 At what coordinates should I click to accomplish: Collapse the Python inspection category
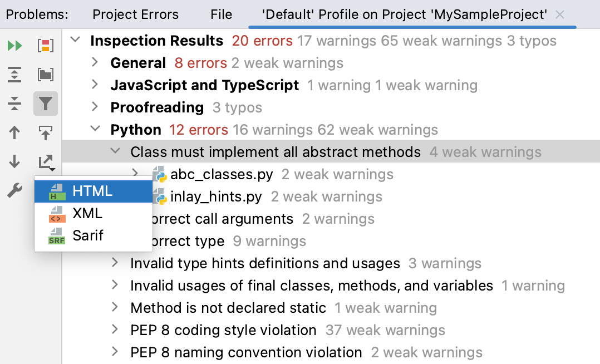pyautogui.click(x=96, y=129)
